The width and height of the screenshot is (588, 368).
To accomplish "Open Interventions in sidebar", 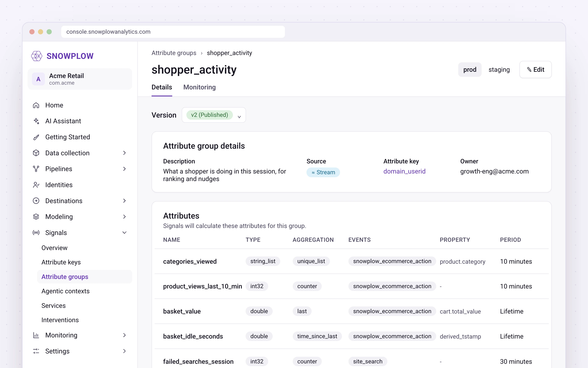I will (60, 320).
